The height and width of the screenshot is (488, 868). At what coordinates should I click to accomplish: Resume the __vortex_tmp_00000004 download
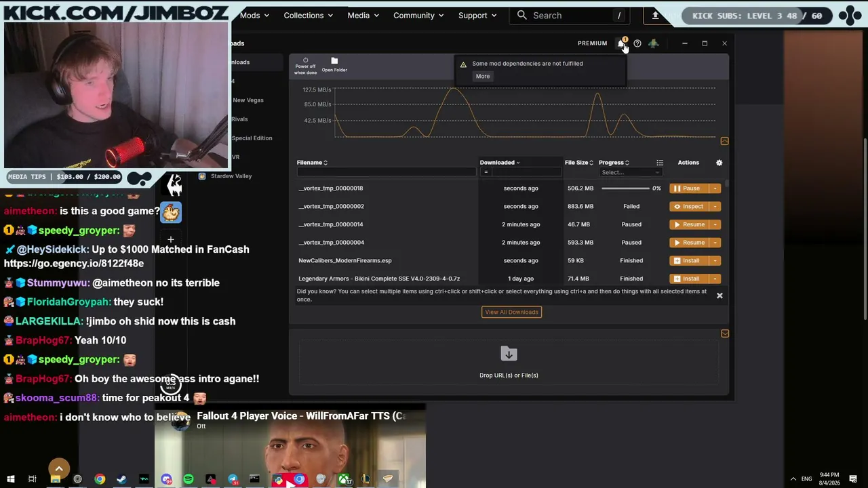point(688,243)
